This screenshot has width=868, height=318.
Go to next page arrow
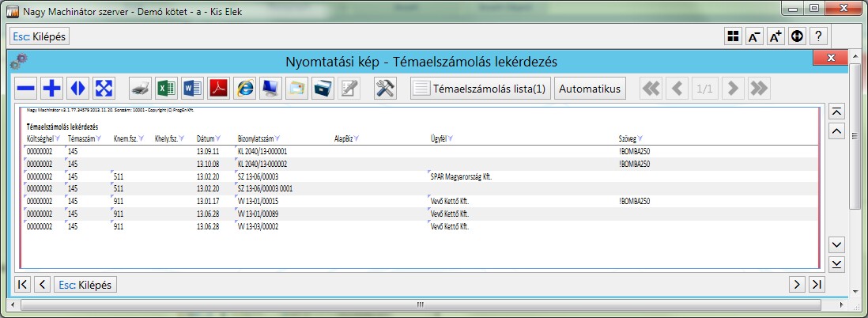tap(733, 88)
